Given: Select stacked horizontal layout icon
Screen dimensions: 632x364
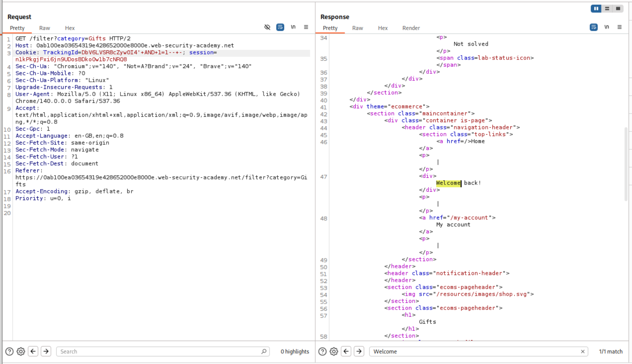Looking at the screenshot, I should pyautogui.click(x=607, y=8).
